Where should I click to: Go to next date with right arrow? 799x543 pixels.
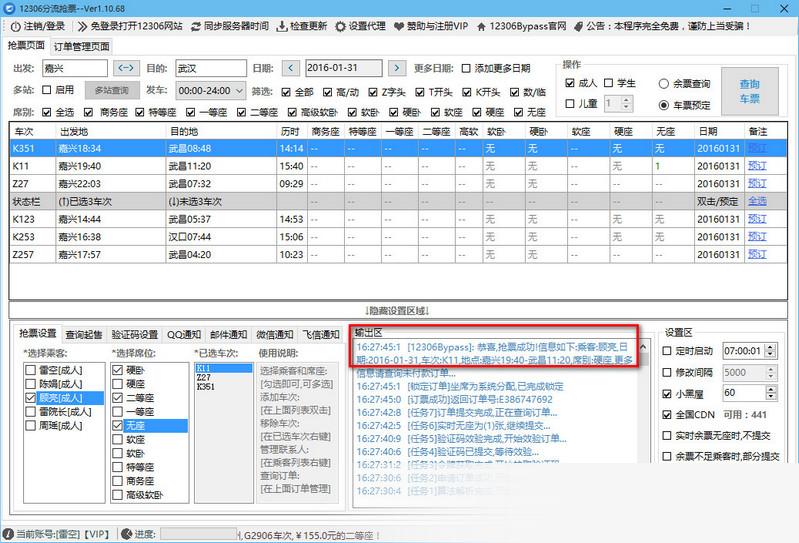tap(397, 68)
